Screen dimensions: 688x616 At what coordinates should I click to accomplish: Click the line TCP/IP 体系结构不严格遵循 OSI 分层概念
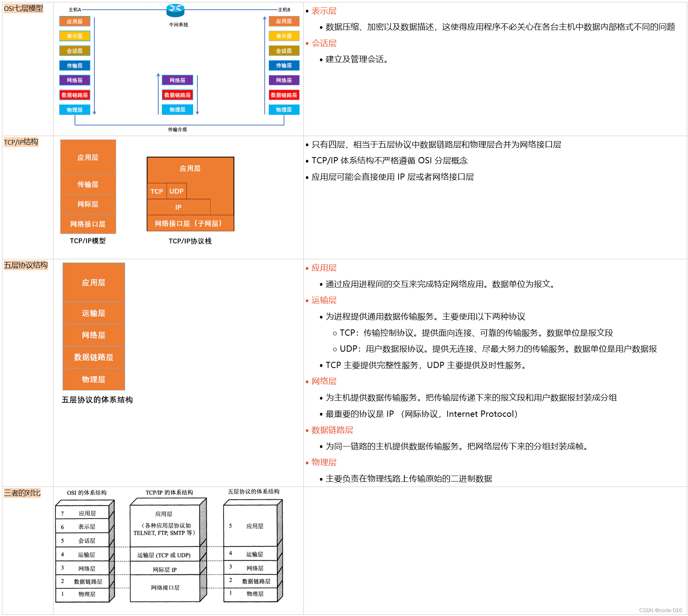[390, 161]
